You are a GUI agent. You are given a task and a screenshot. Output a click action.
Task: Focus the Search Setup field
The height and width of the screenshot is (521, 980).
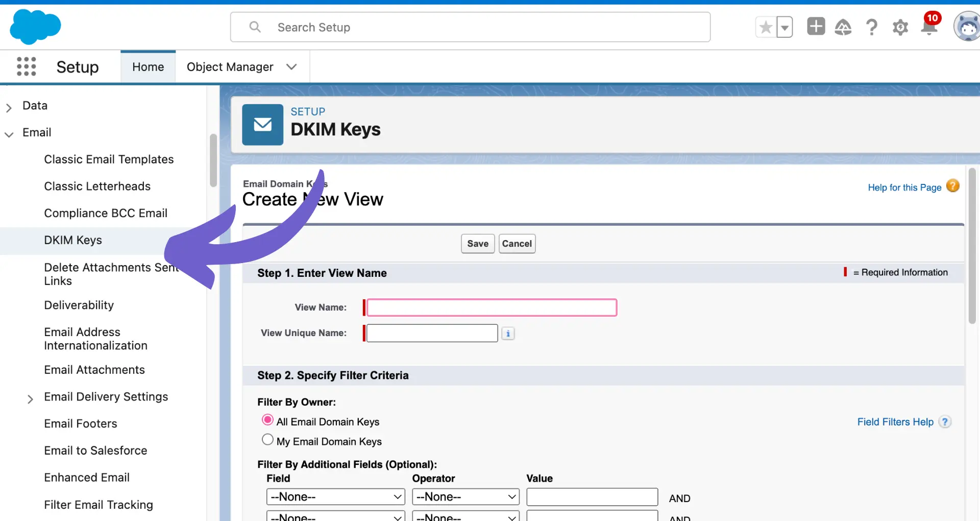(x=470, y=27)
